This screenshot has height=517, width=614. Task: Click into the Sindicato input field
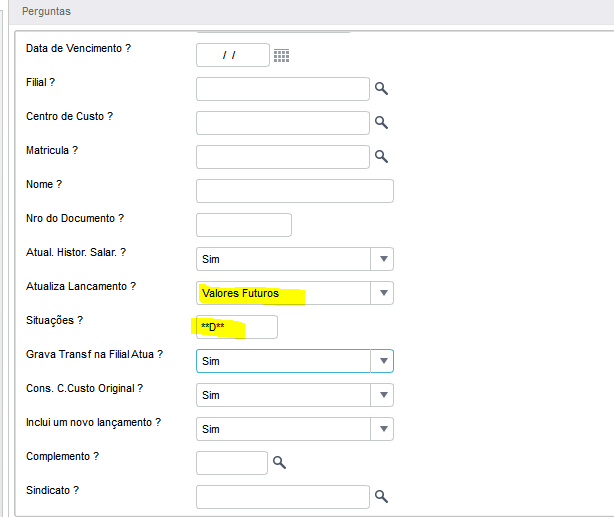(x=283, y=497)
